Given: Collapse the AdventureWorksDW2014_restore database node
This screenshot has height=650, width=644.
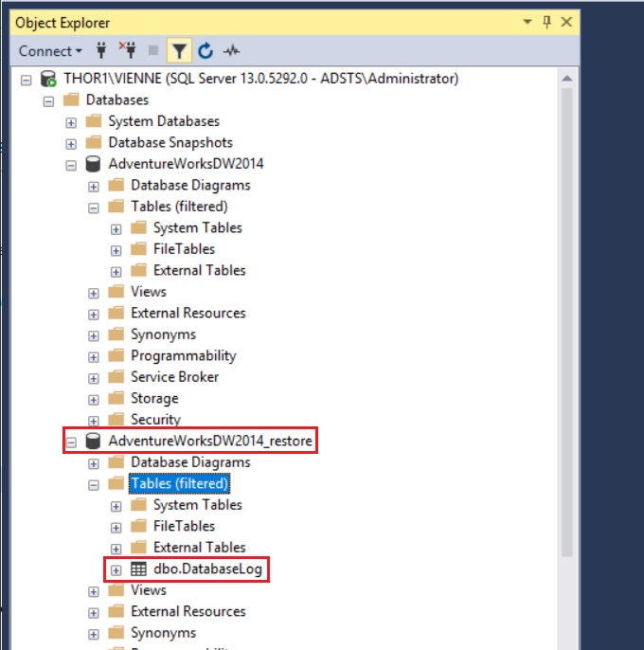Looking at the screenshot, I should pos(71,442).
